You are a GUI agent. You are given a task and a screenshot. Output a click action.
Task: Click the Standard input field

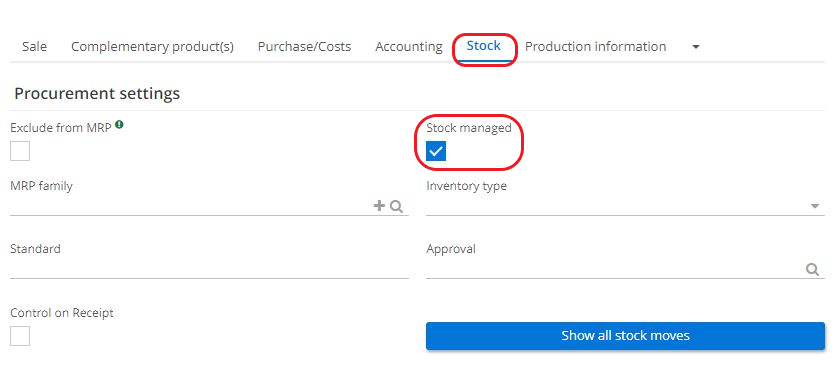click(209, 269)
